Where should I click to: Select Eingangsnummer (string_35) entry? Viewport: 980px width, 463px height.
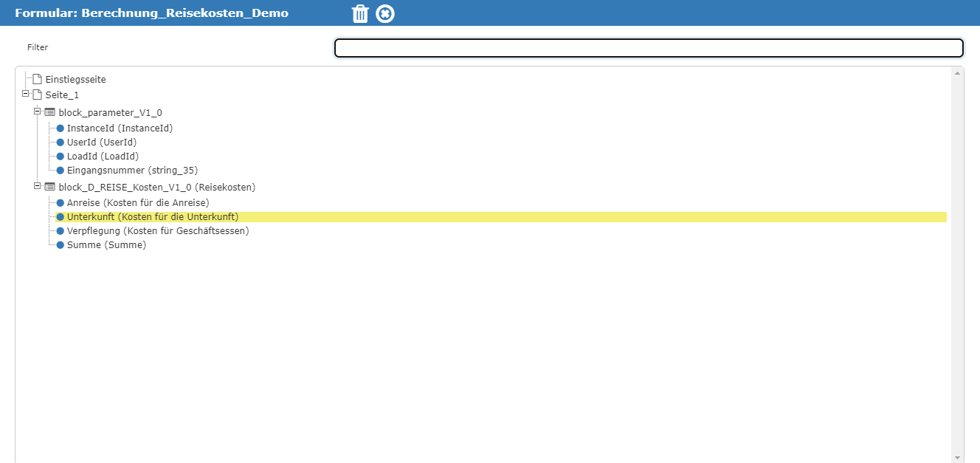click(x=132, y=170)
